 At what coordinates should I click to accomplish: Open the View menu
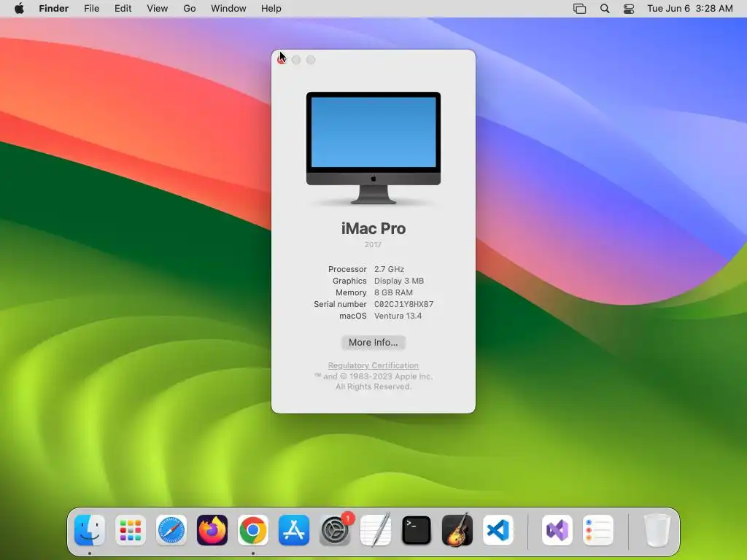click(x=158, y=9)
